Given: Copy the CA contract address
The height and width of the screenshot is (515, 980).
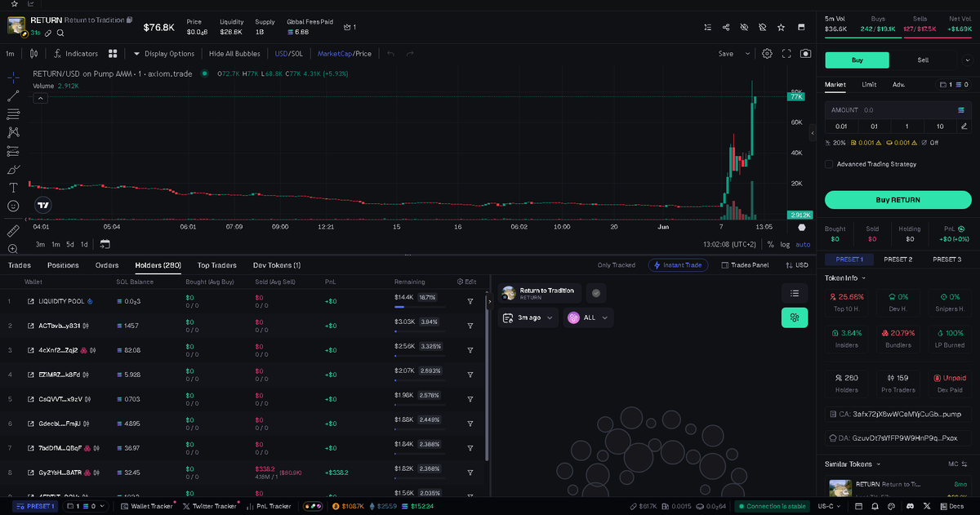Looking at the screenshot, I should click(x=898, y=415).
